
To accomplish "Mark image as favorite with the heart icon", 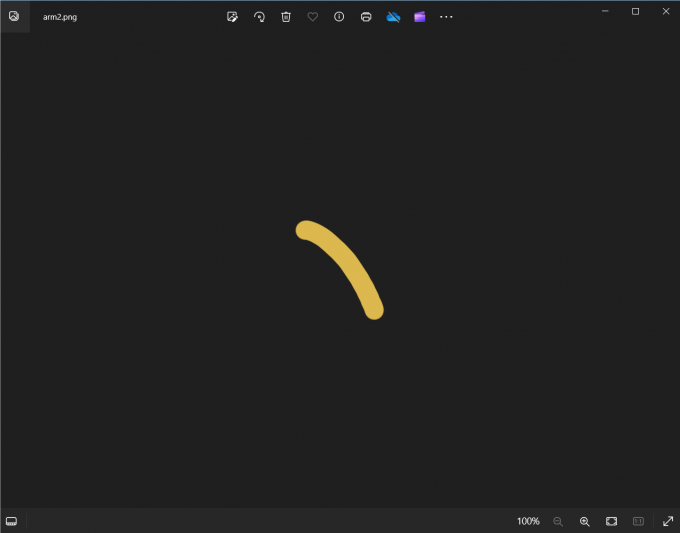I will tap(312, 17).
